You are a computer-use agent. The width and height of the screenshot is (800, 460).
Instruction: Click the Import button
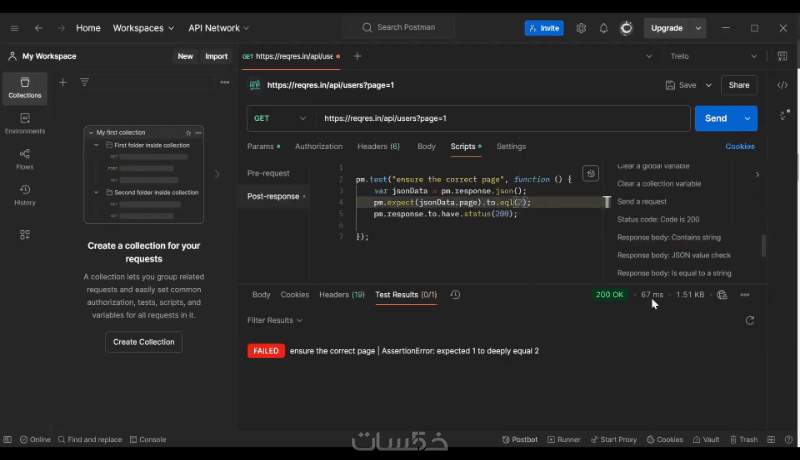point(216,56)
